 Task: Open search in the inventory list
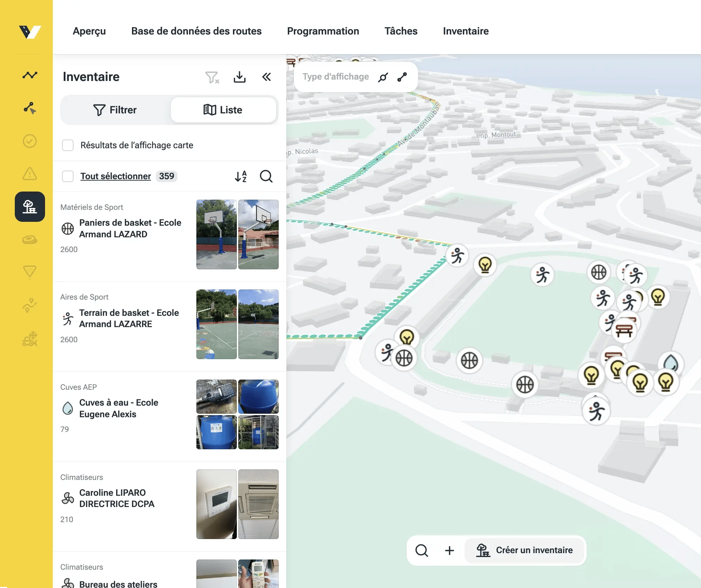266,176
